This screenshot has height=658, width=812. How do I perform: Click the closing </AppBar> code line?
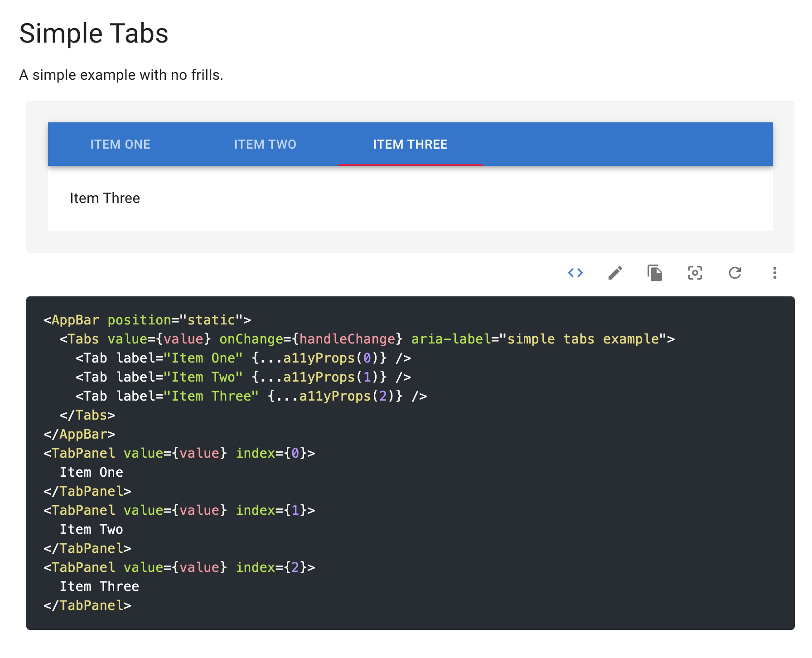pyautogui.click(x=79, y=434)
